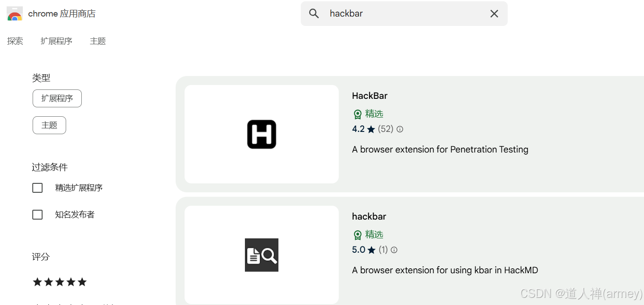Viewport: 644px width, 305px height.
Task: Clear the hackbar search query
Action: tap(494, 13)
